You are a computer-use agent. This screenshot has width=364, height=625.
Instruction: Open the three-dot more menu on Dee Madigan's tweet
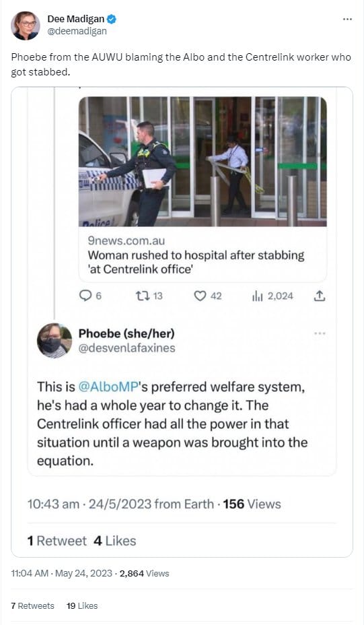(347, 19)
